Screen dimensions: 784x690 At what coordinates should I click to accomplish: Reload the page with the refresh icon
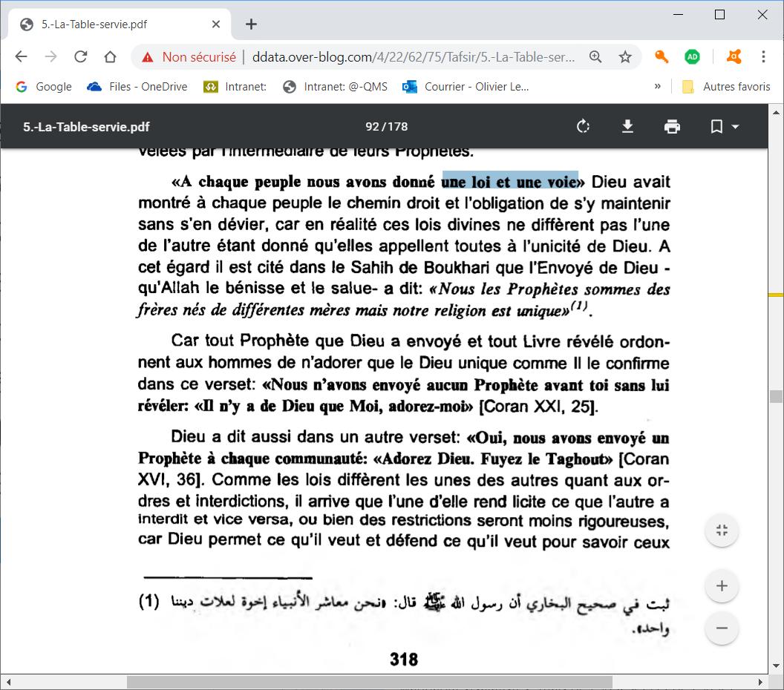80,56
